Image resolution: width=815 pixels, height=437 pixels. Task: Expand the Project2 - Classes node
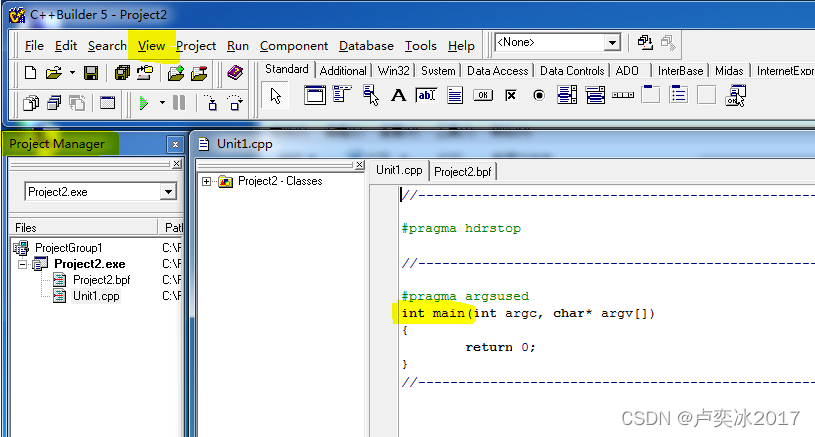206,181
